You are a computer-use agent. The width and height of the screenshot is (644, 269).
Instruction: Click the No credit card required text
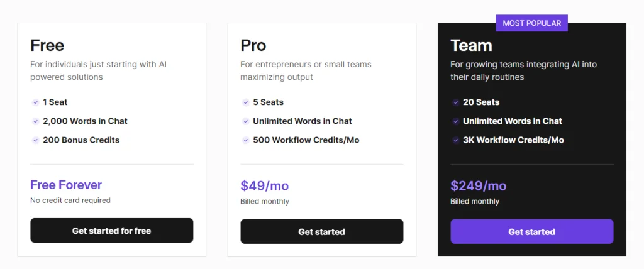pyautogui.click(x=70, y=200)
